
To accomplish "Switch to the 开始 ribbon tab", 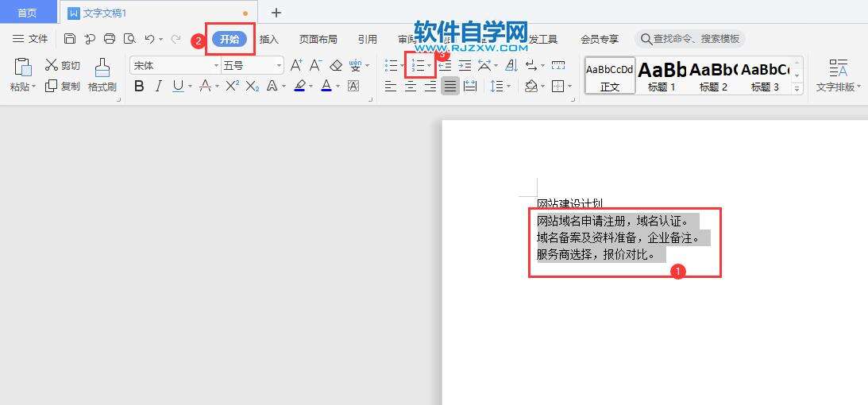I will 230,39.
